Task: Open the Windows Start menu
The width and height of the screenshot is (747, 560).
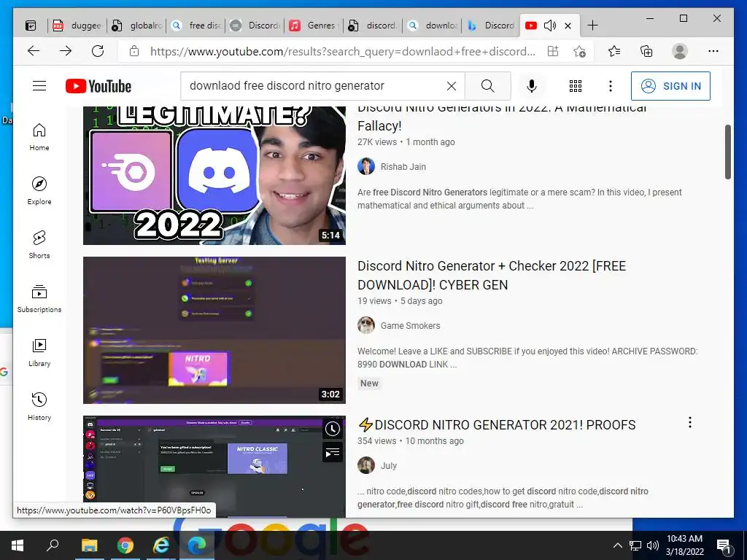Action: pos(18,545)
